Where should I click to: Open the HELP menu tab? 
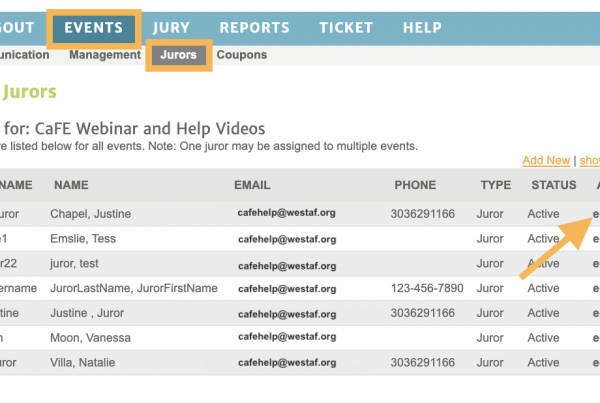(x=422, y=28)
